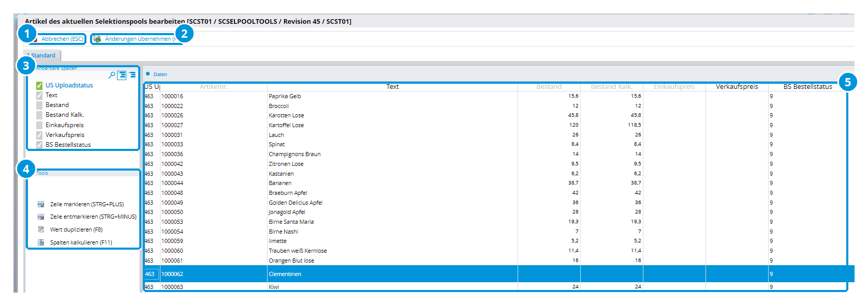868x306 pixels.
Task: Enable the Bestand column checkbox
Action: [x=39, y=105]
